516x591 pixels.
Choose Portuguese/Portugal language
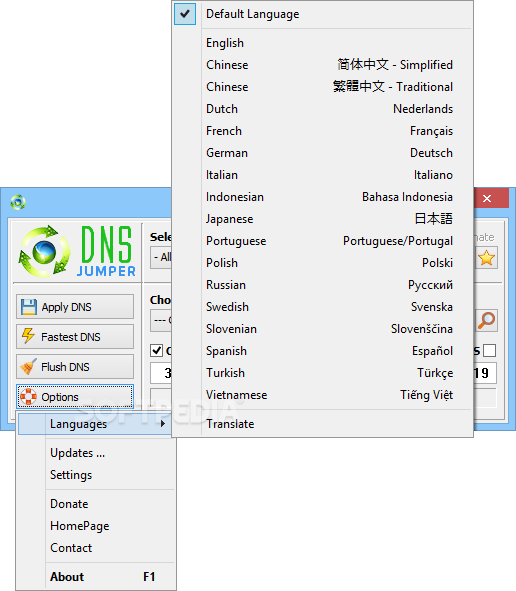tap(323, 241)
